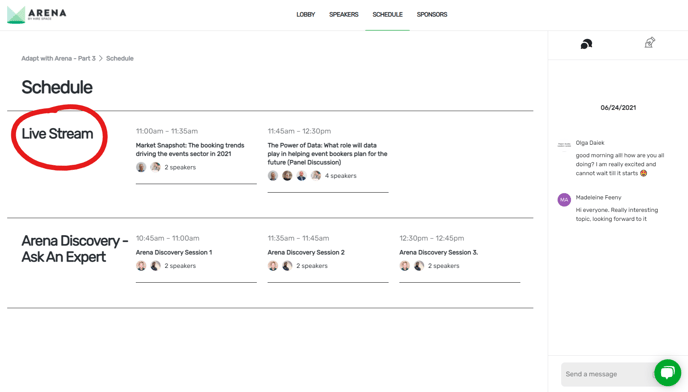This screenshot has width=688, height=392.
Task: Click the Schedule page title
Action: click(57, 87)
